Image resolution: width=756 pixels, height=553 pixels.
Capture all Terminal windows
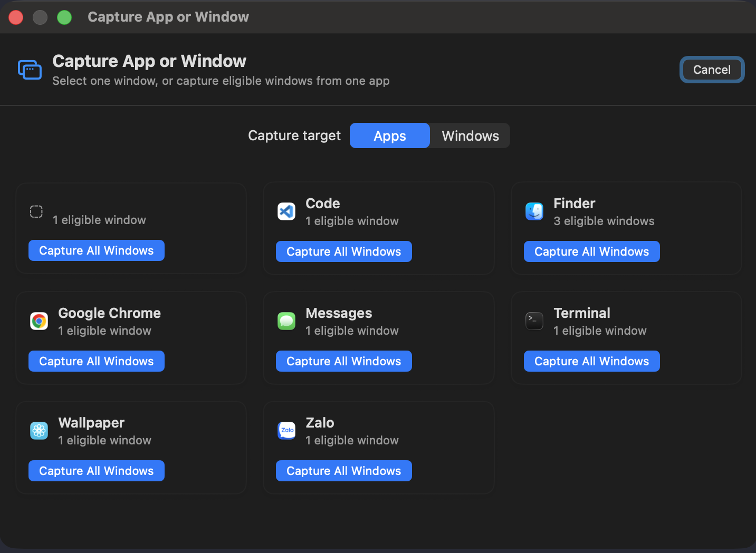tap(592, 361)
